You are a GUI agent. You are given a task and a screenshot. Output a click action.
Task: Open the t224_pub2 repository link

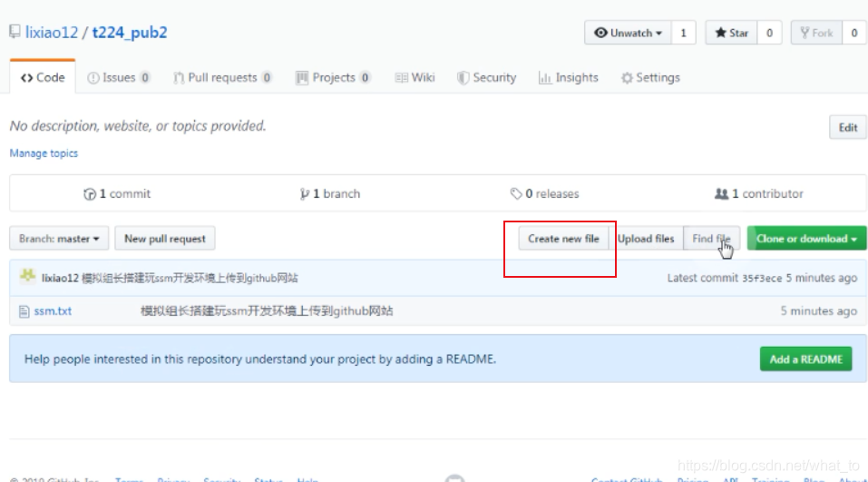(130, 32)
